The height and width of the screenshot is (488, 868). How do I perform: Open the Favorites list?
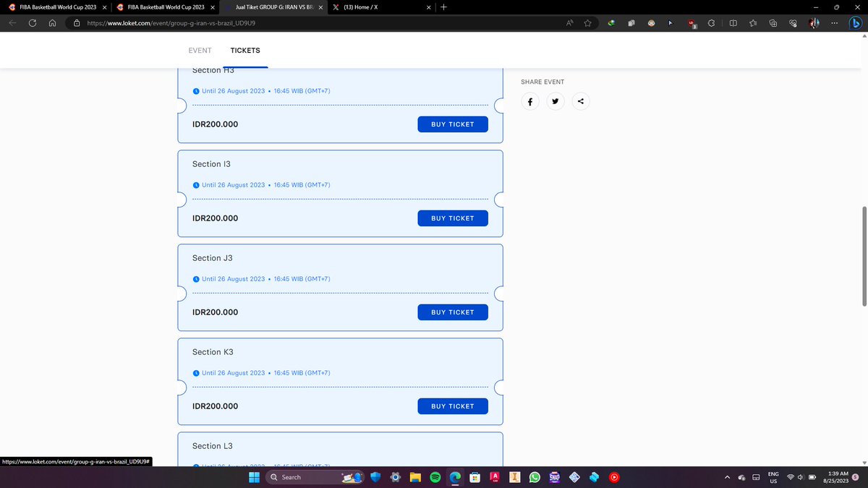coord(753,22)
